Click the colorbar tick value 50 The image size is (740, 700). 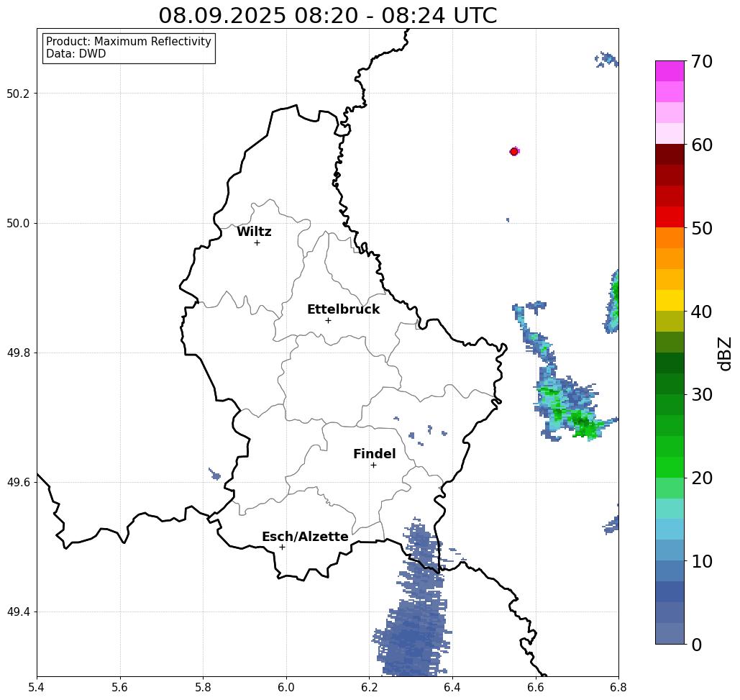click(x=702, y=229)
